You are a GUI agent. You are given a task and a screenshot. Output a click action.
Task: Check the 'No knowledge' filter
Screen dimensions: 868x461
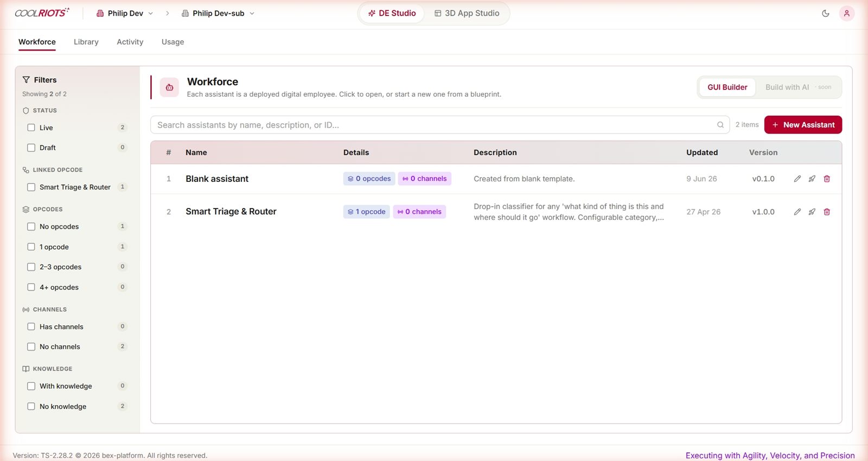click(31, 406)
